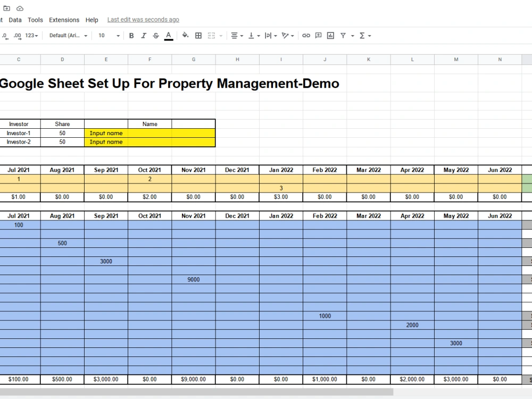Toggle italic formatting

click(144, 36)
